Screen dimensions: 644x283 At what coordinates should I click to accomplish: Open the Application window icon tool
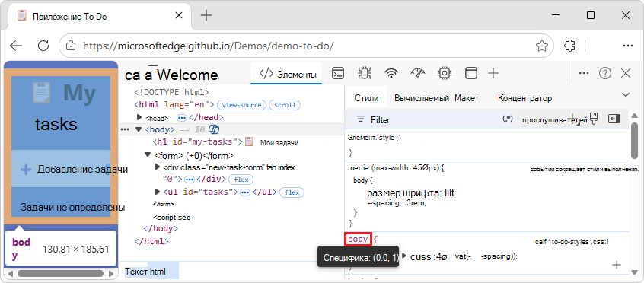click(x=470, y=74)
